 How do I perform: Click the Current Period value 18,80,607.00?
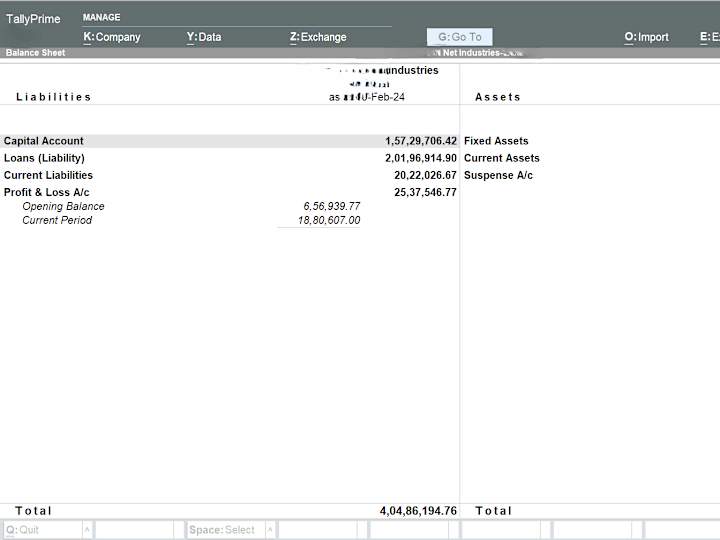pyautogui.click(x=329, y=220)
